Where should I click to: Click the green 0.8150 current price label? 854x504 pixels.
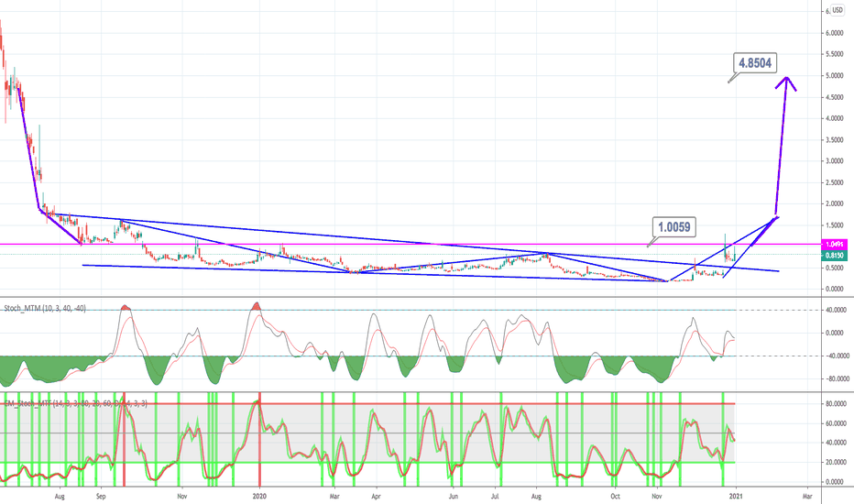835,255
